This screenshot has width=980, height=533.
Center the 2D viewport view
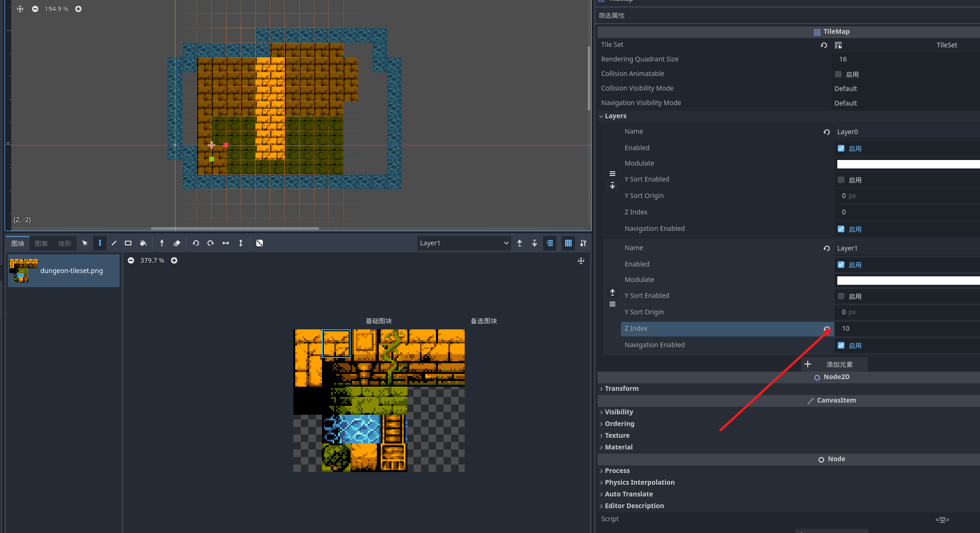[20, 9]
